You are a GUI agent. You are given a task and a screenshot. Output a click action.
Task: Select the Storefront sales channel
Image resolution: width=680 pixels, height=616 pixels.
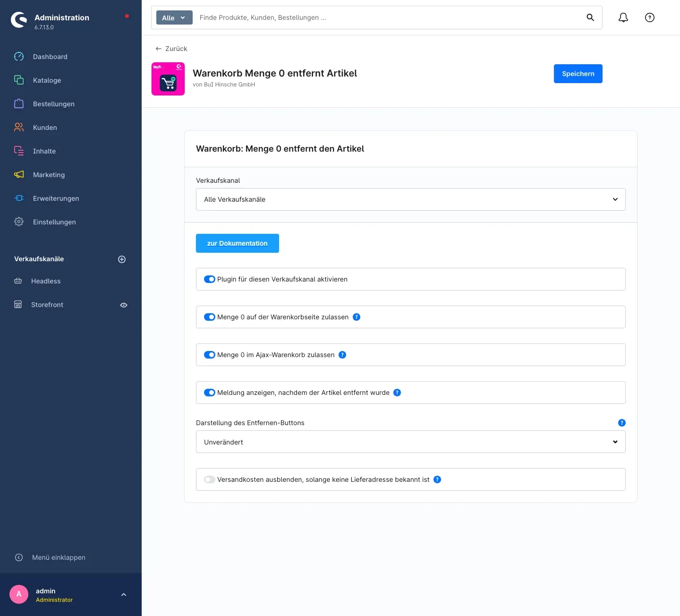click(47, 305)
